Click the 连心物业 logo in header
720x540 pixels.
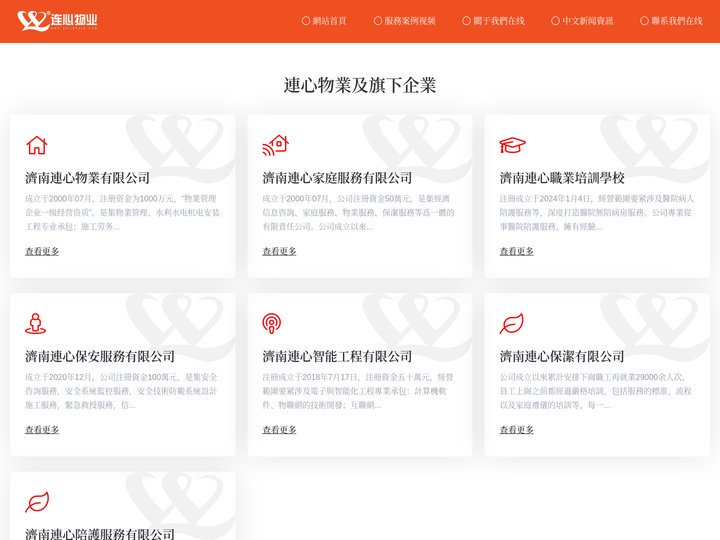point(57,21)
